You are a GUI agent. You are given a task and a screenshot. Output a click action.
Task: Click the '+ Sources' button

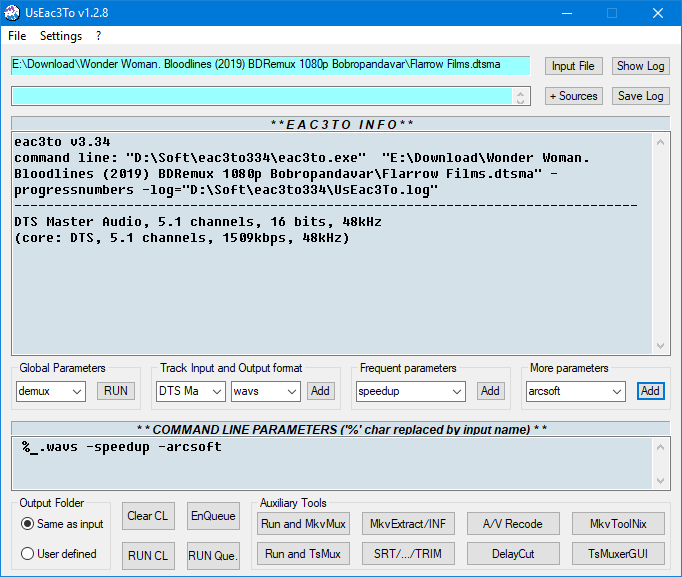tap(574, 96)
